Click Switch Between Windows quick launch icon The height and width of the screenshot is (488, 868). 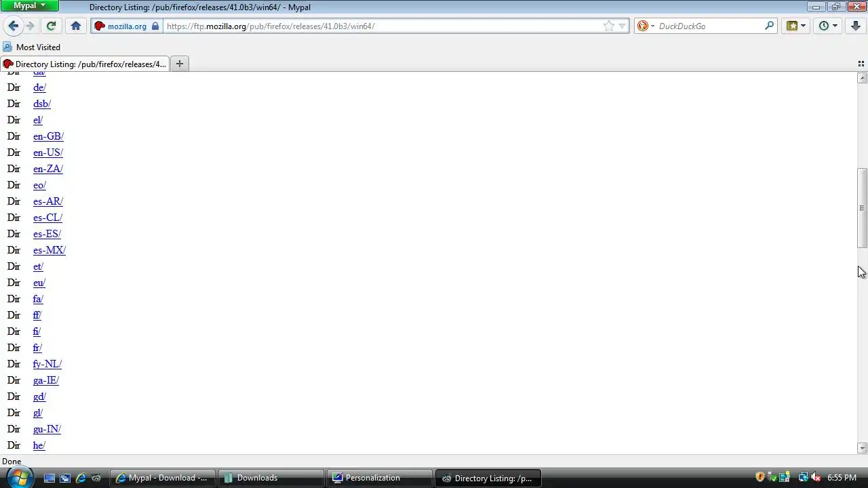click(x=65, y=478)
